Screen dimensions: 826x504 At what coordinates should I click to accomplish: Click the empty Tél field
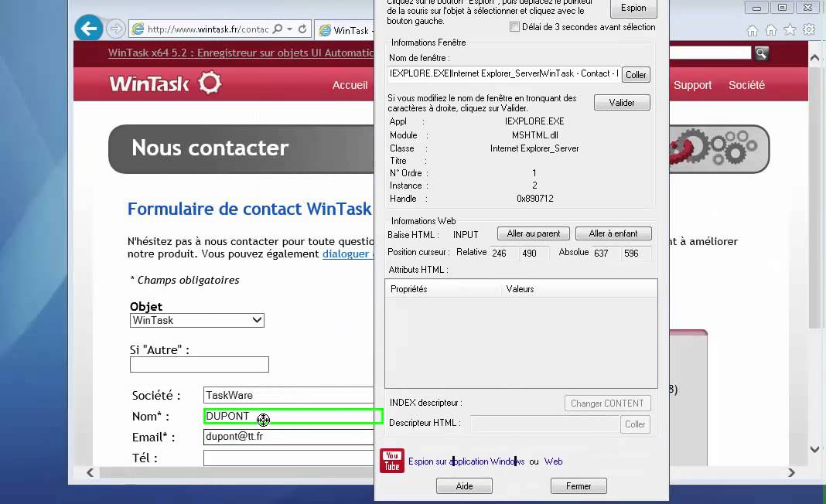pyautogui.click(x=288, y=458)
